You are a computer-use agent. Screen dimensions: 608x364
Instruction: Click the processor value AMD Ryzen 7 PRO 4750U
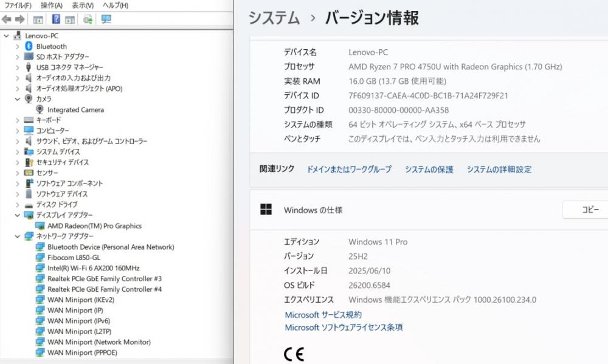tap(455, 67)
